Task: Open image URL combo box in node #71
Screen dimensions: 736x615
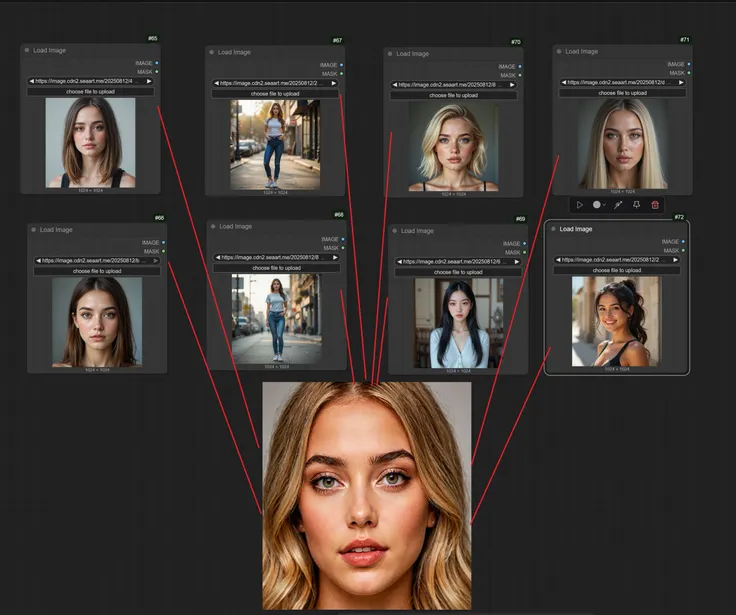Action: [x=621, y=82]
